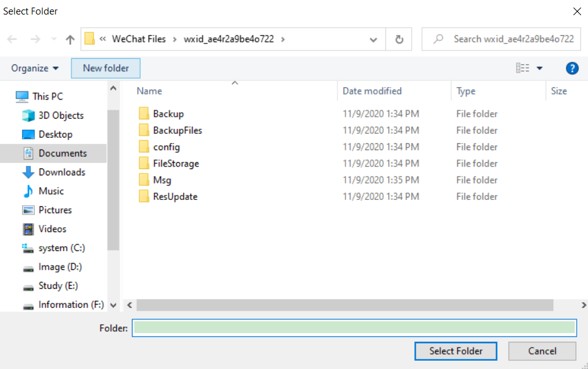
Task: Open the address bar dropdown
Action: (373, 38)
